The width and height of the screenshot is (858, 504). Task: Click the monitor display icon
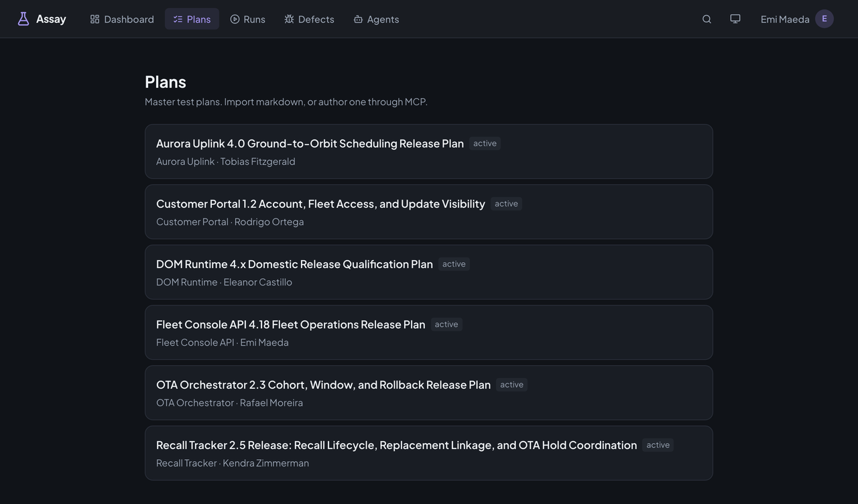(735, 19)
